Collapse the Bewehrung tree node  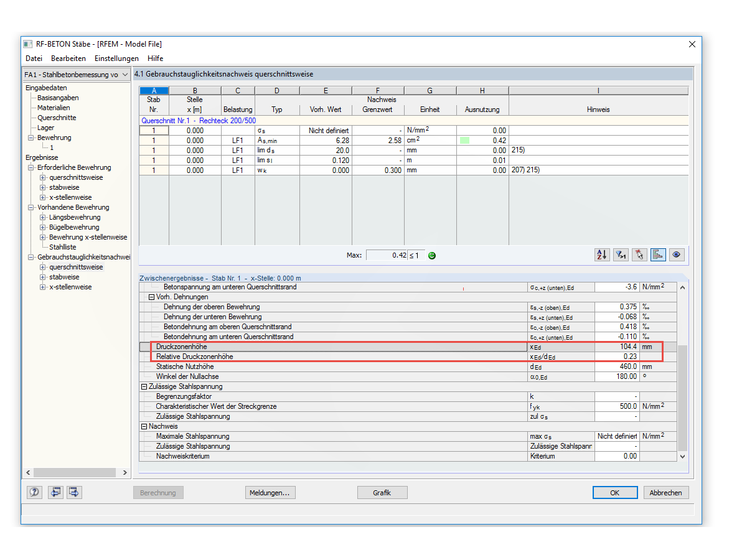click(x=31, y=138)
